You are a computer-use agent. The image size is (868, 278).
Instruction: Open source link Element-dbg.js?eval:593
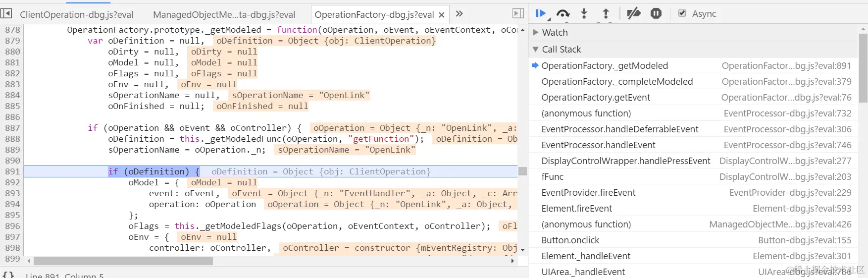(x=802, y=208)
